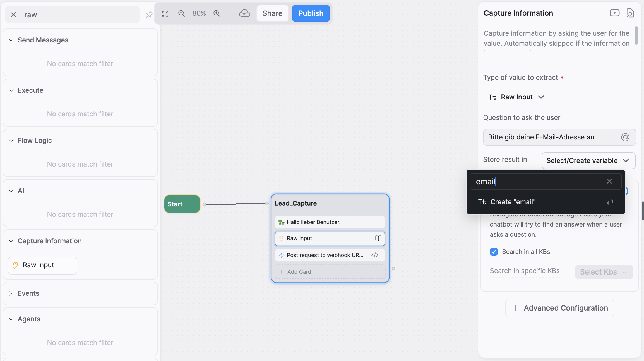
Task: Click the Share menu button
Action: [x=272, y=13]
